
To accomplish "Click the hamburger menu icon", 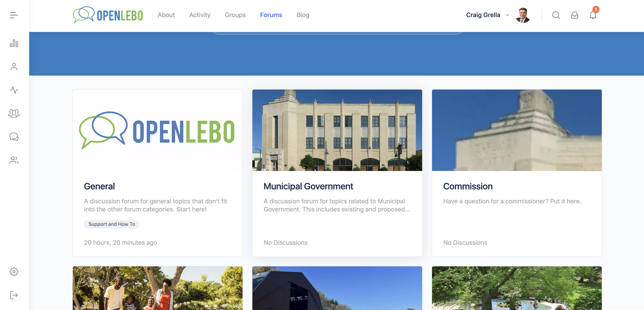I will point(14,15).
